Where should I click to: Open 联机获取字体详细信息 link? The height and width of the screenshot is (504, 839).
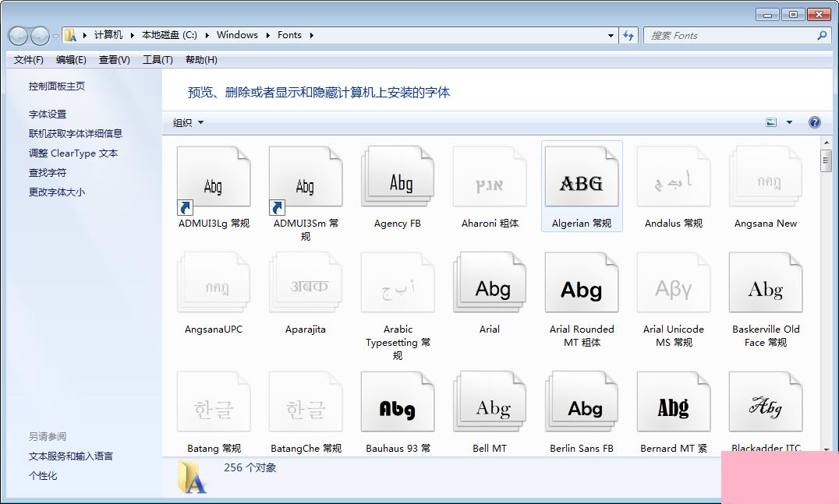[76, 133]
